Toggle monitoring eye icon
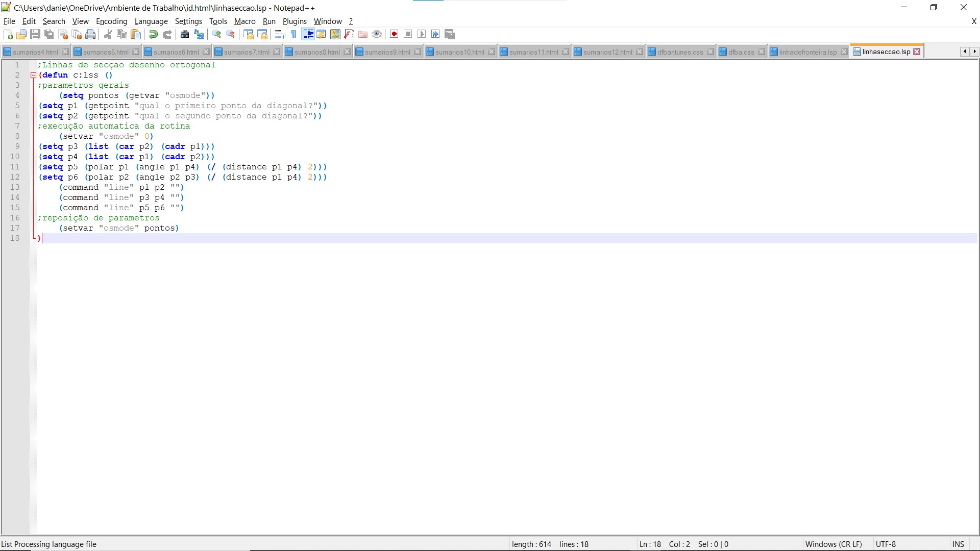 pos(377,34)
